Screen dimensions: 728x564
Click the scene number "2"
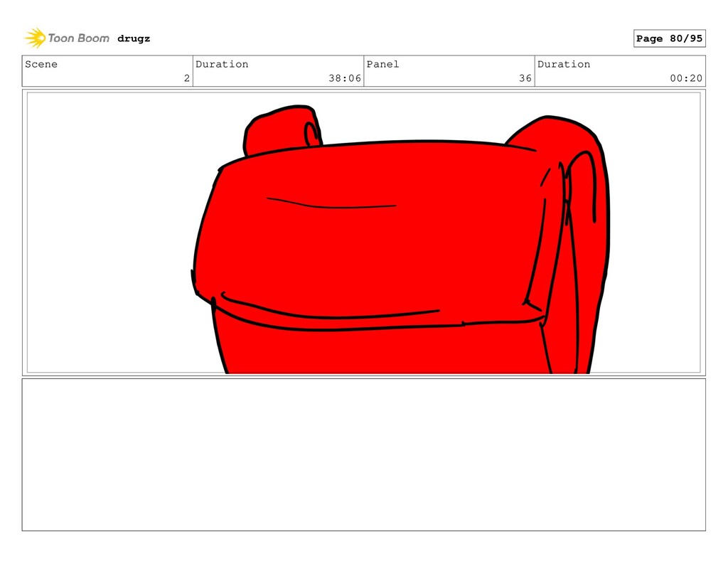coord(187,78)
